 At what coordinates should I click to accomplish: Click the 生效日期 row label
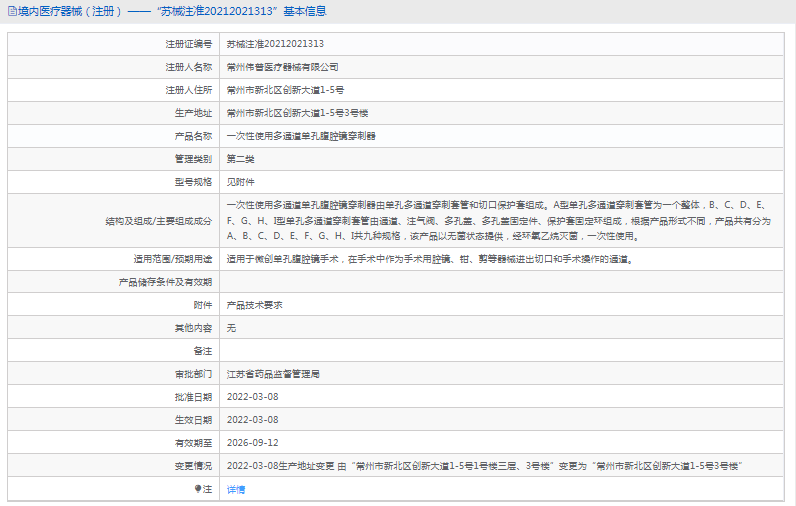pos(193,420)
